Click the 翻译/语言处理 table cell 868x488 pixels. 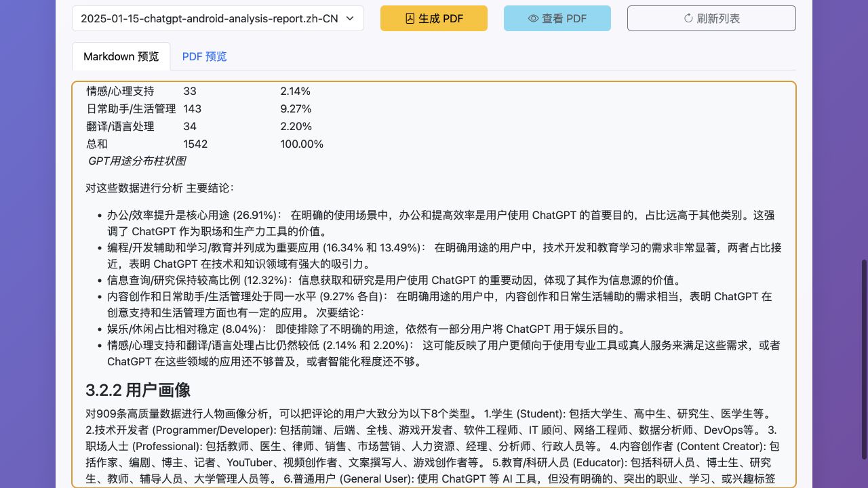(x=120, y=126)
